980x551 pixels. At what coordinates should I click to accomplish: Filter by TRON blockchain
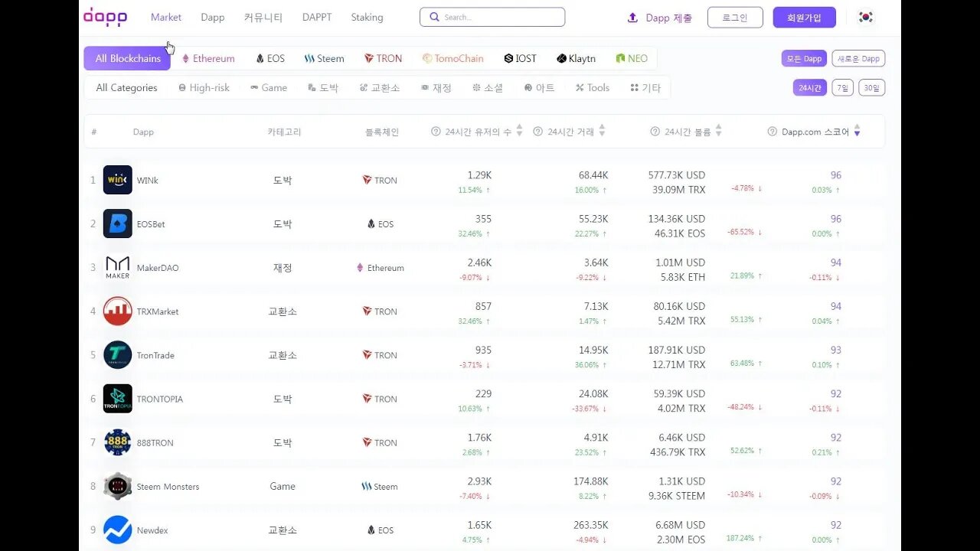click(x=383, y=58)
